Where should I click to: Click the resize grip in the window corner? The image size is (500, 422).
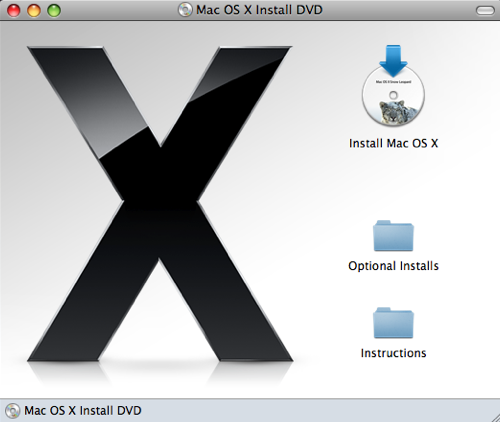click(x=495, y=417)
